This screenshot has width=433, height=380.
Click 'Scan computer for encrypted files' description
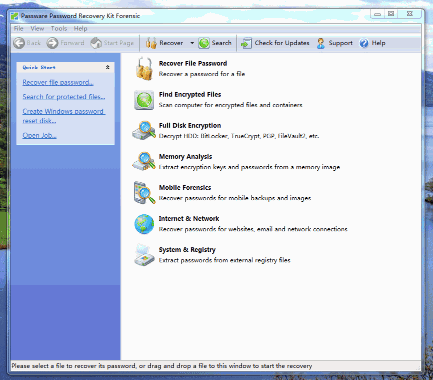pyautogui.click(x=231, y=105)
